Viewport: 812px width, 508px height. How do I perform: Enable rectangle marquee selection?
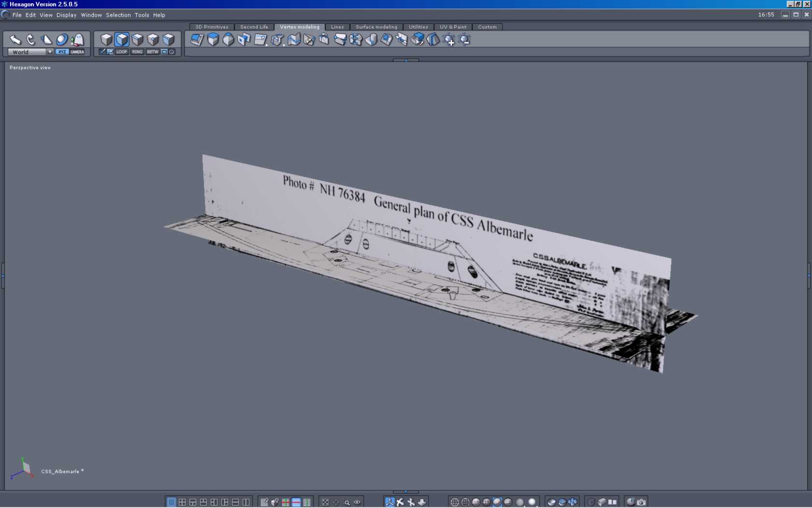pyautogui.click(x=164, y=52)
